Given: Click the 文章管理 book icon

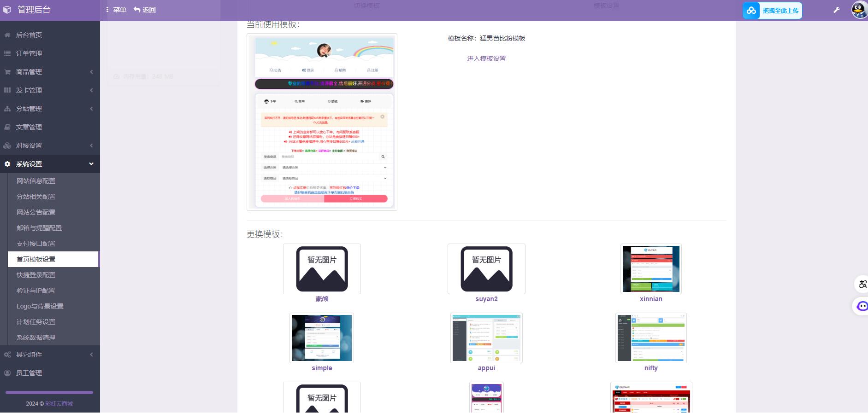Looking at the screenshot, I should [x=7, y=127].
